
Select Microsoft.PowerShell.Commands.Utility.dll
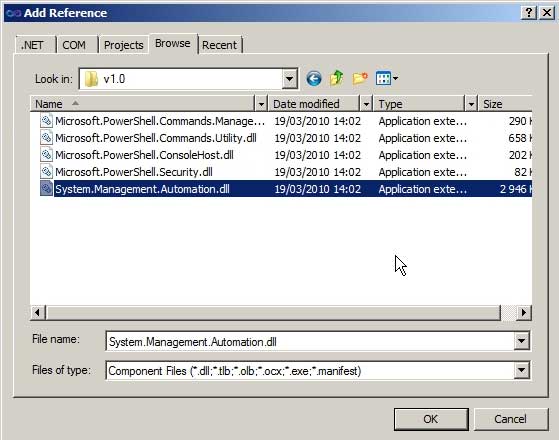156,138
